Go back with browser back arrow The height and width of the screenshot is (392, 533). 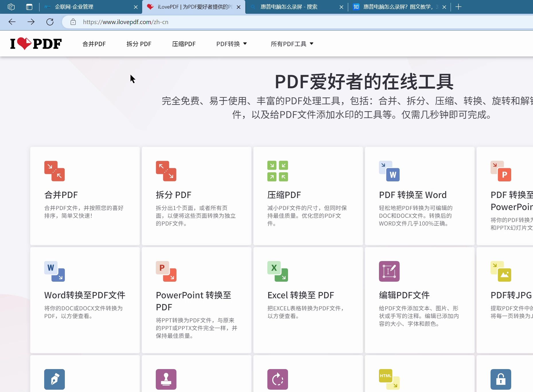12,22
